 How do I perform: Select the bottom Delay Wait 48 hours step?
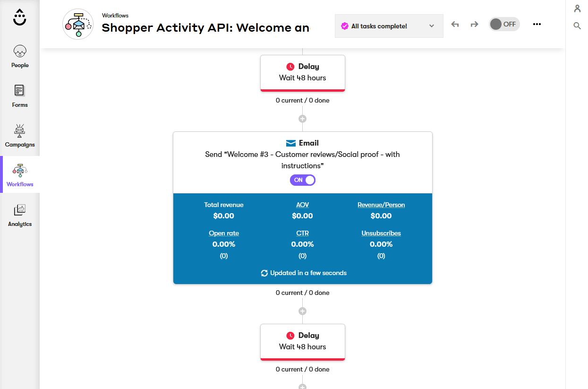[303, 341]
